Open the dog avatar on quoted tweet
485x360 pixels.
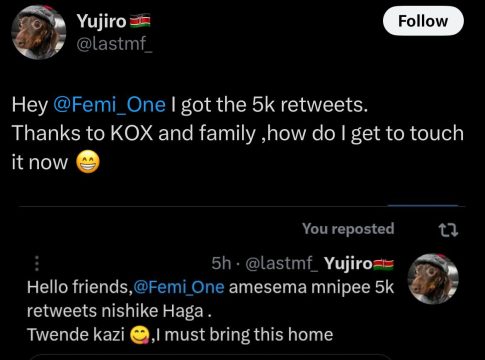433,279
